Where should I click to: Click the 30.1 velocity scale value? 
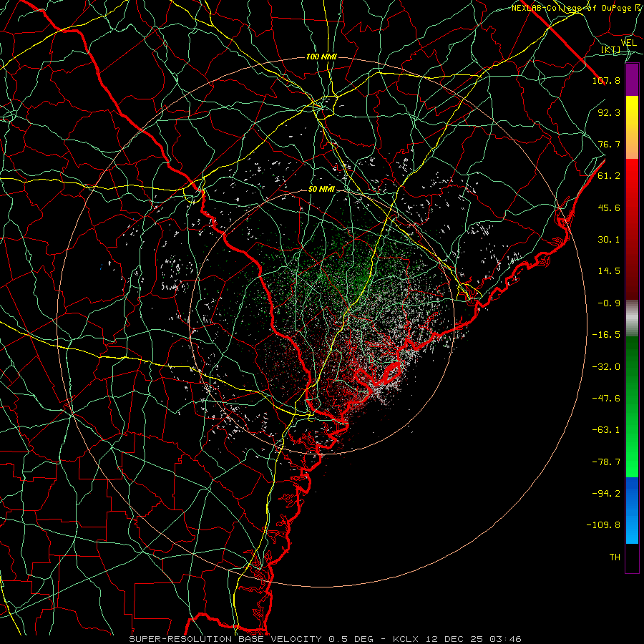coord(609,240)
